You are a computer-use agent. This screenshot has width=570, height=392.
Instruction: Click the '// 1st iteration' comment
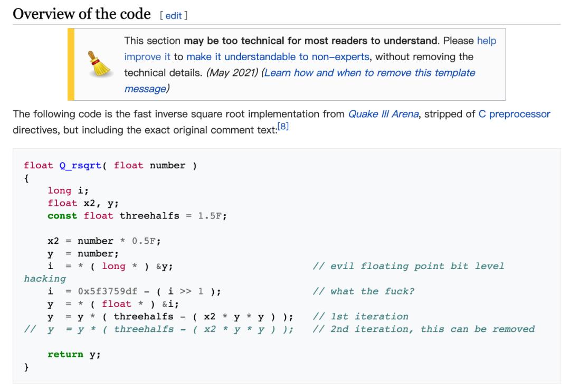point(360,317)
